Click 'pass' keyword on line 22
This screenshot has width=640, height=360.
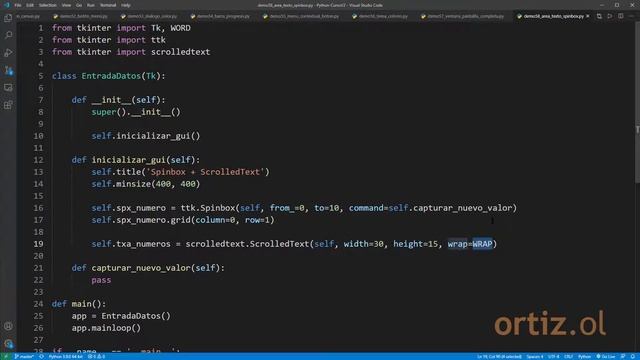point(101,280)
